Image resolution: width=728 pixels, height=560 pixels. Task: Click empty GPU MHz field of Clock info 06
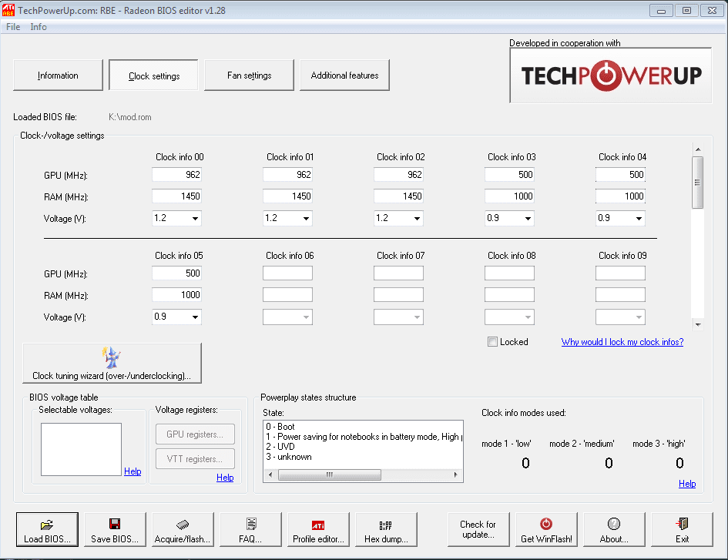point(287,273)
